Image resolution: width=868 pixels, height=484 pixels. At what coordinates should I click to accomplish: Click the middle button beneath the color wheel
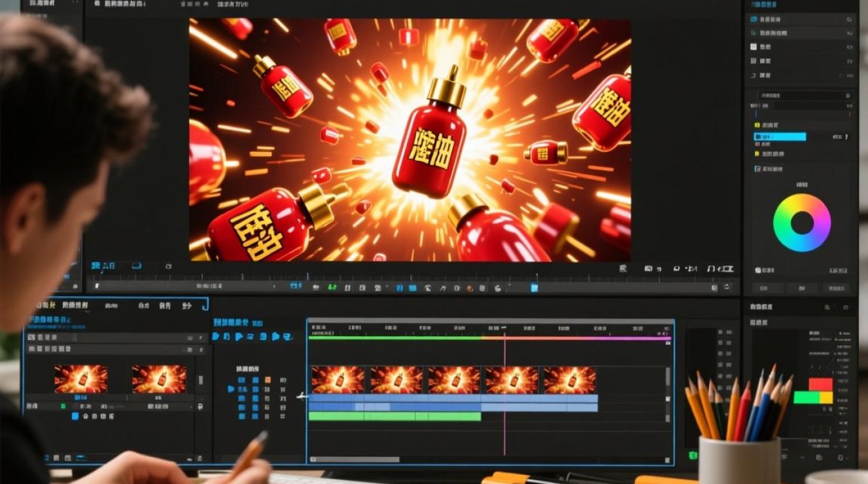801,288
